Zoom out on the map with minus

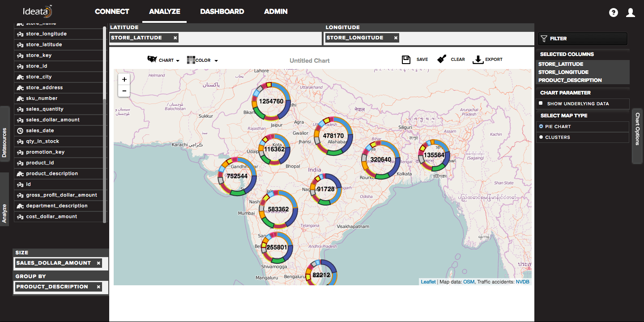[x=124, y=91]
